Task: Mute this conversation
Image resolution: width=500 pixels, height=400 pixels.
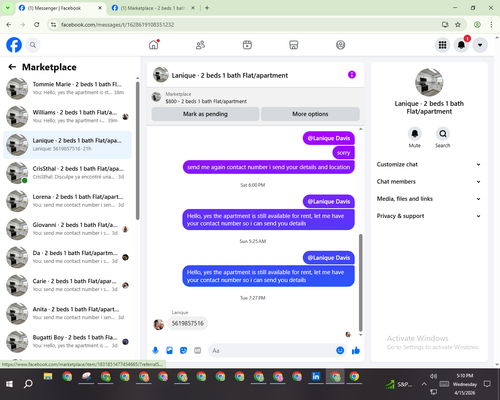Action: tap(415, 134)
